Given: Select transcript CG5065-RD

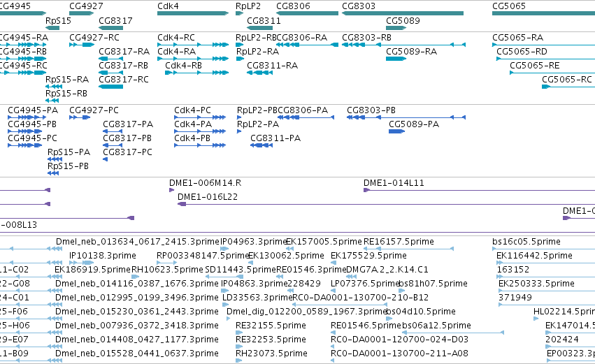Looking at the screenshot, I should pos(522,52).
